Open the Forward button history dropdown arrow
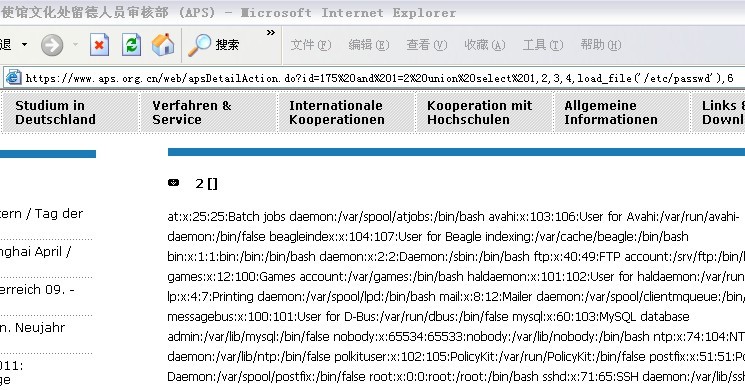 (x=75, y=45)
